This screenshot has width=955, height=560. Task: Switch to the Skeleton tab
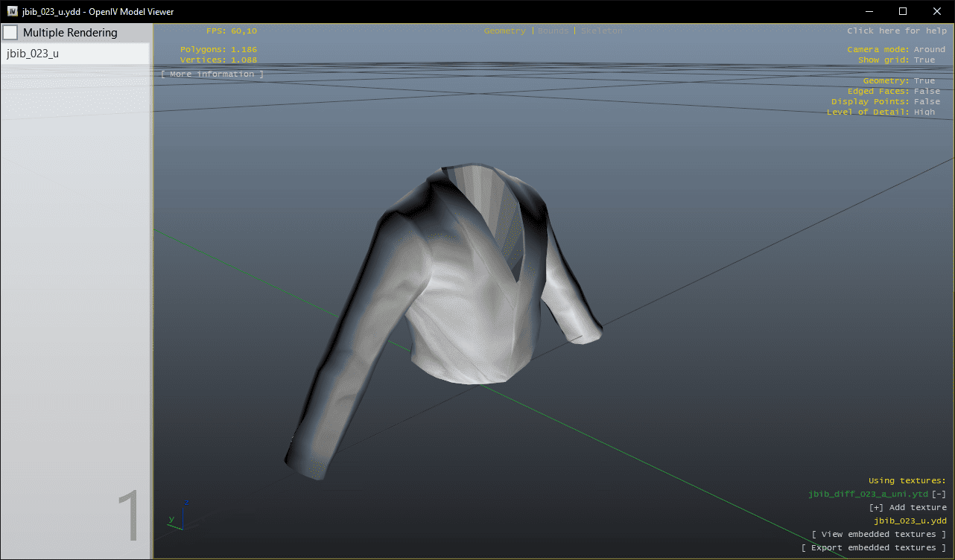pyautogui.click(x=601, y=31)
